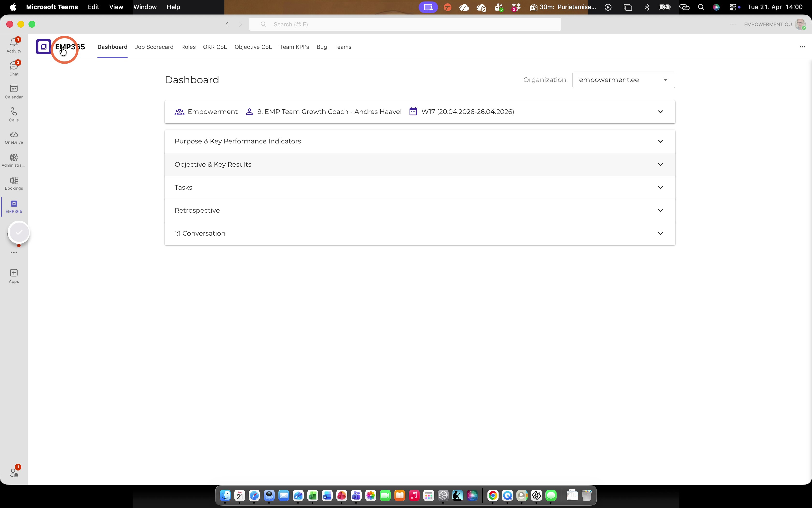812x508 pixels.
Task: Open Calendar in the Teams sidebar
Action: 14,91
